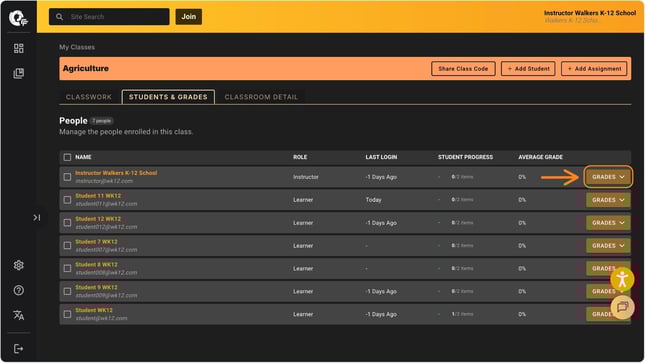Click the Join button
This screenshot has height=363, width=645.
coord(189,17)
